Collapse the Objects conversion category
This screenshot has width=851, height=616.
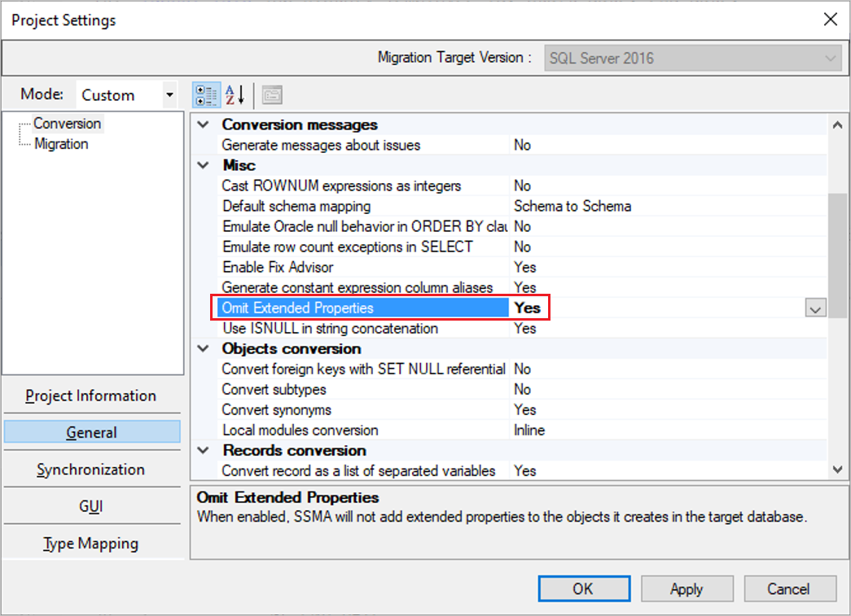(x=203, y=348)
